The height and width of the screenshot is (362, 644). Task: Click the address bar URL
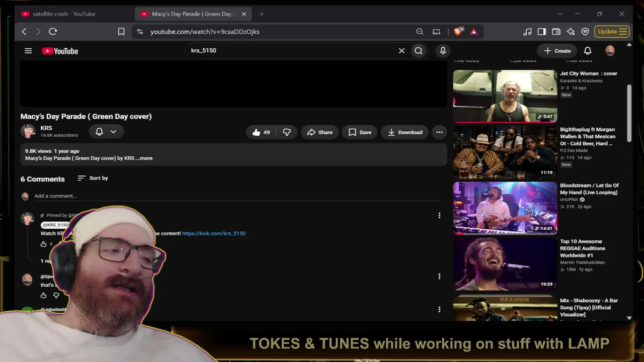[205, 32]
